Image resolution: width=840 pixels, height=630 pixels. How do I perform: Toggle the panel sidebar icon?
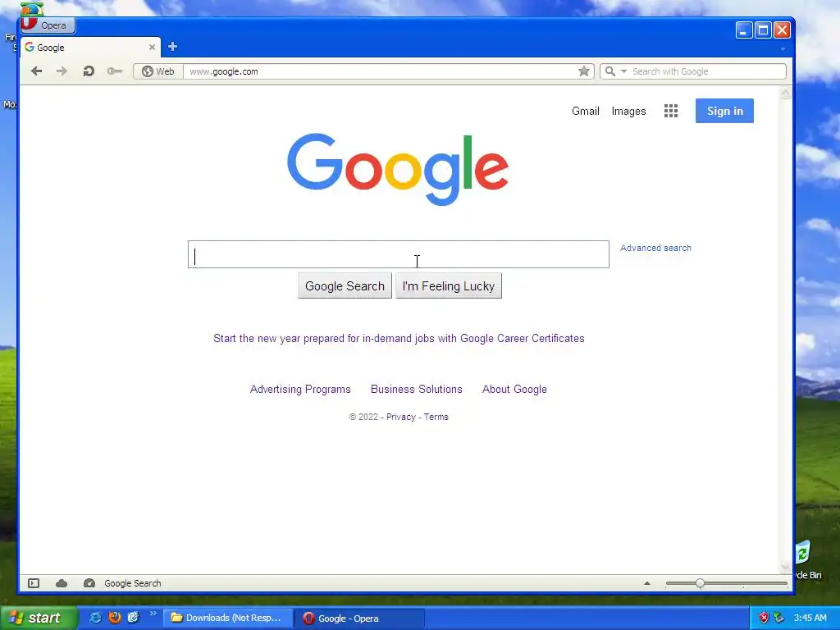pyautogui.click(x=34, y=583)
